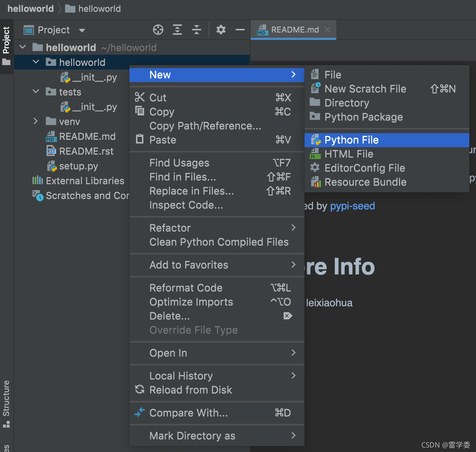Click the locate-in-project crosshair icon
The height and width of the screenshot is (452, 476).
pos(158,30)
